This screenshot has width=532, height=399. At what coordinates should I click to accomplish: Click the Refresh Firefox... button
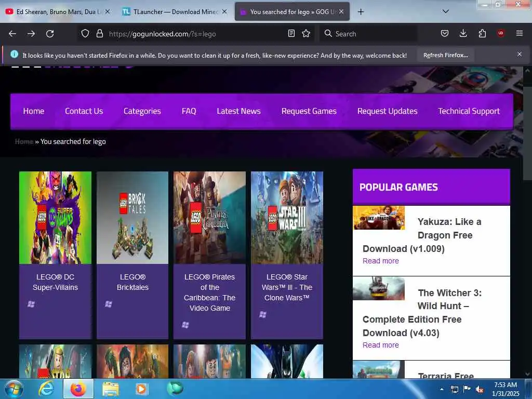(x=445, y=55)
